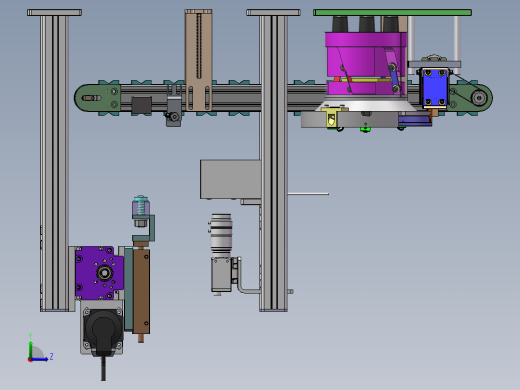Click the thin white horizontal rod

308,193
